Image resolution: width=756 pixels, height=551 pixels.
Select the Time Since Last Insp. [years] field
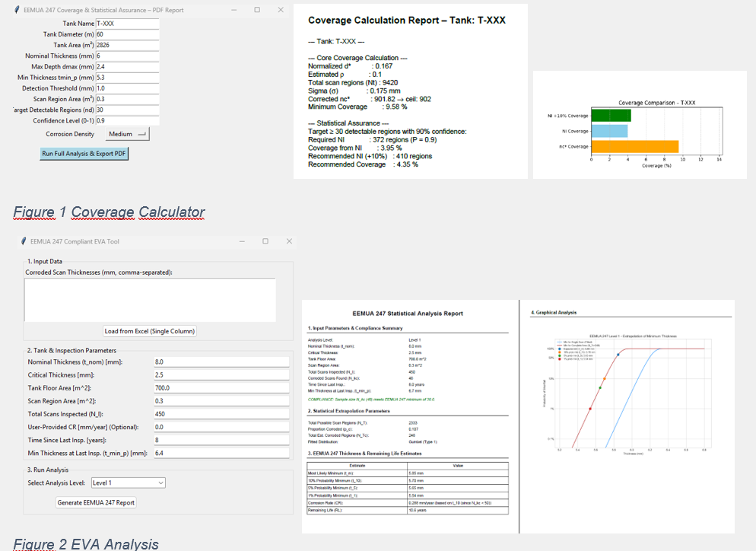tap(221, 440)
